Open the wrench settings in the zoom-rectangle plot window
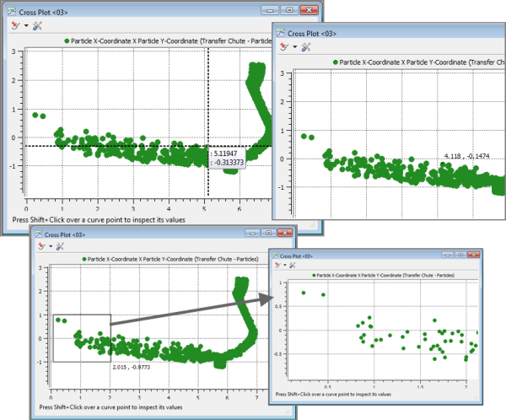 [x=61, y=246]
